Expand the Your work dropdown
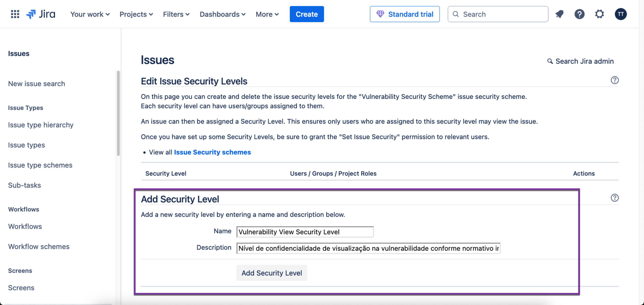 [x=90, y=14]
